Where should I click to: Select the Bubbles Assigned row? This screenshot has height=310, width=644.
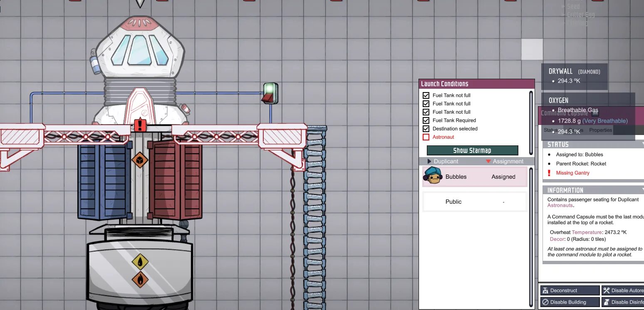475,177
